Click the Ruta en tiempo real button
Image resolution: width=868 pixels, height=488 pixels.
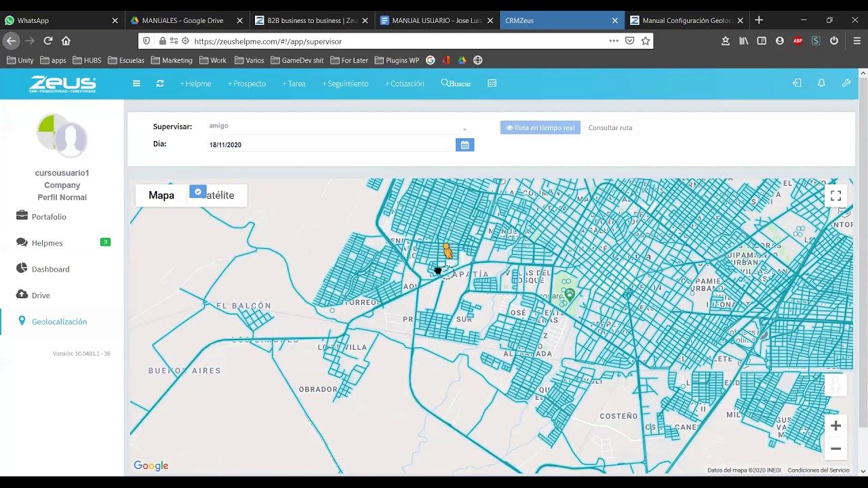click(x=540, y=127)
